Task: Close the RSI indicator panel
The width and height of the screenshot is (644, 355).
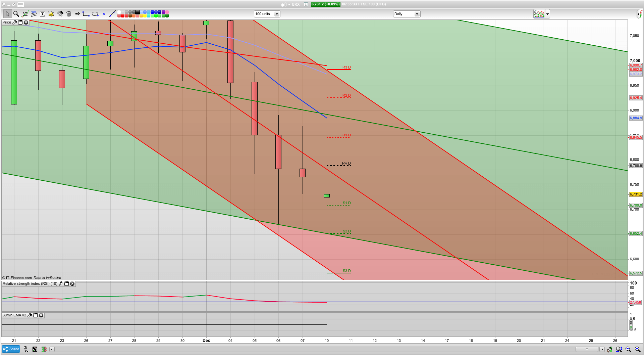Action: pos(72,284)
